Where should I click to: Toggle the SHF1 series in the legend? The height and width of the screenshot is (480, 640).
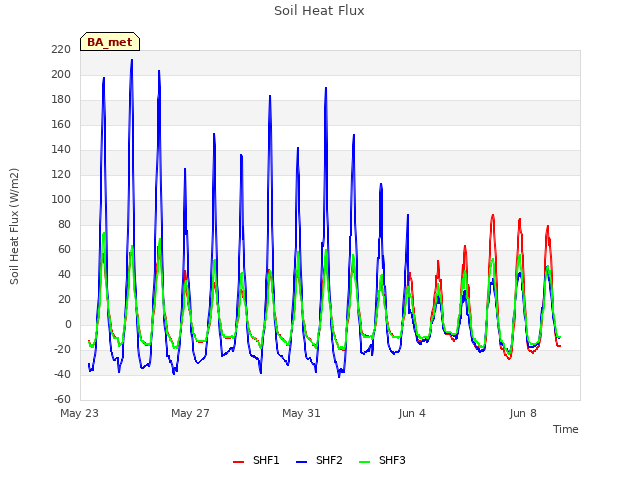(256, 460)
